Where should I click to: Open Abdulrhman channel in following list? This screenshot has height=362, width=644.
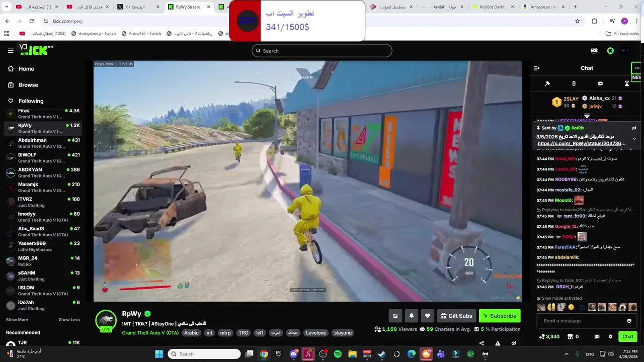[x=43, y=143]
